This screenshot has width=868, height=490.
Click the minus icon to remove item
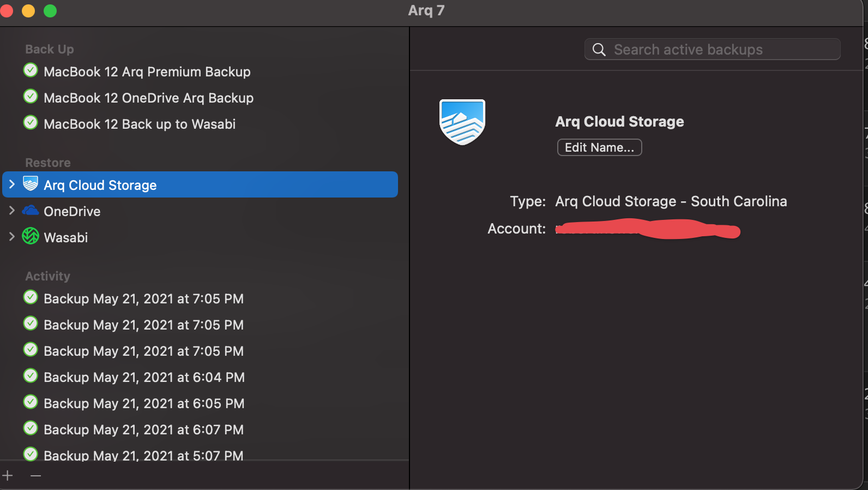click(x=35, y=476)
